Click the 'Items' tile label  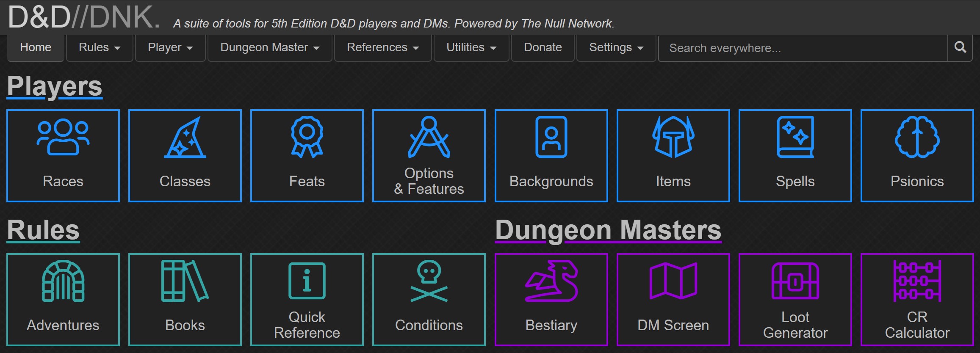673,181
